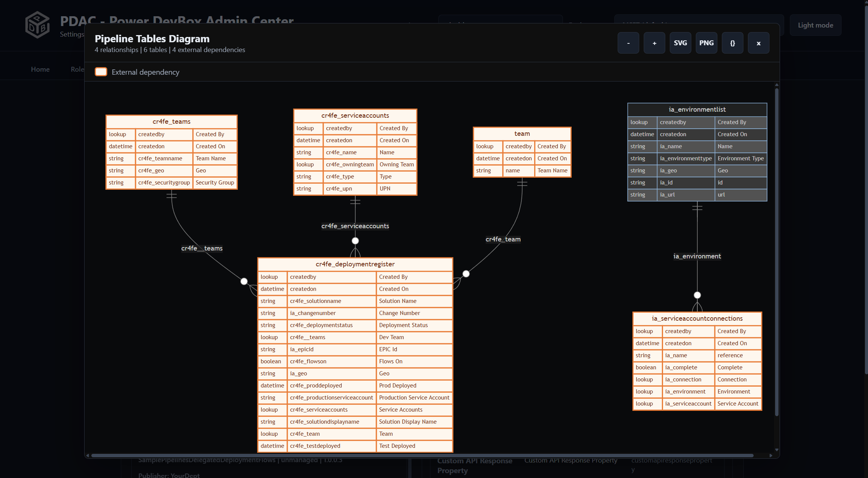Image resolution: width=868 pixels, height=478 pixels.
Task: Click the circle marker above ia_serviceaccountconnections
Action: click(x=697, y=295)
